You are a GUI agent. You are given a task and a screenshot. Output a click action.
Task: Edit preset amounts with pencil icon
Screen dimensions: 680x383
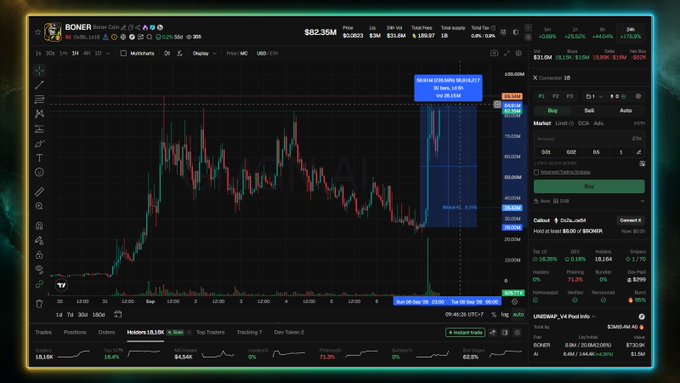tap(638, 152)
